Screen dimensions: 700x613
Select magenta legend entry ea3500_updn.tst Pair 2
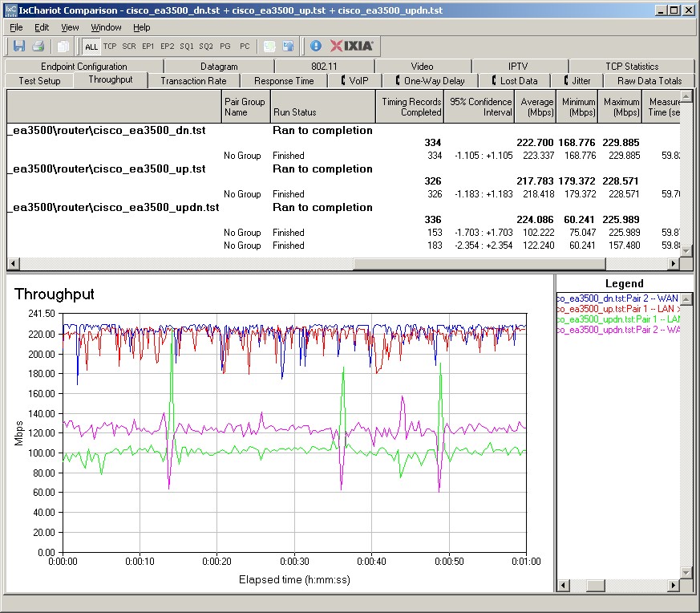click(618, 330)
